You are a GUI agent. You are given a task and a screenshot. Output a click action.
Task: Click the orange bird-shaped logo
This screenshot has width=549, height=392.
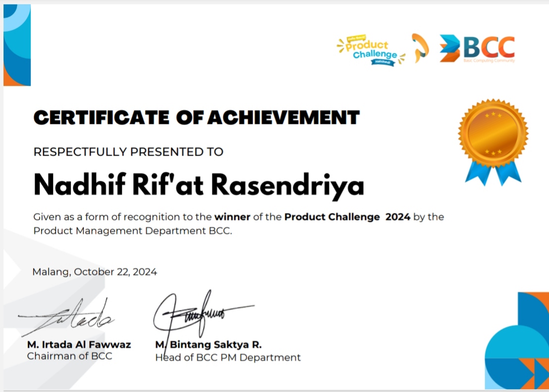click(x=420, y=48)
